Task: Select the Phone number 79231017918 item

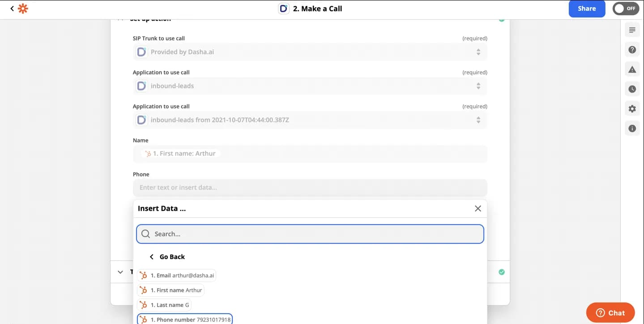Action: 184,320
